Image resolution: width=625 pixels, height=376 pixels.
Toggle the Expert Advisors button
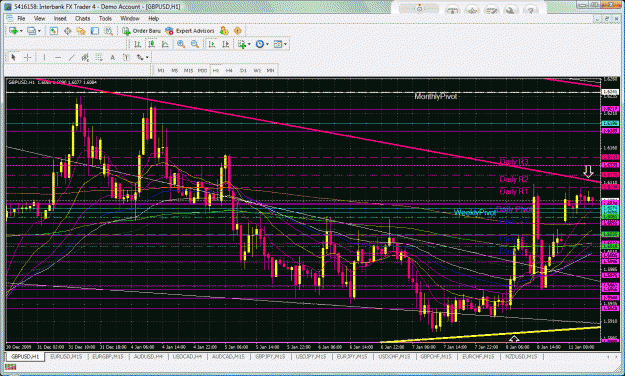pyautogui.click(x=190, y=31)
